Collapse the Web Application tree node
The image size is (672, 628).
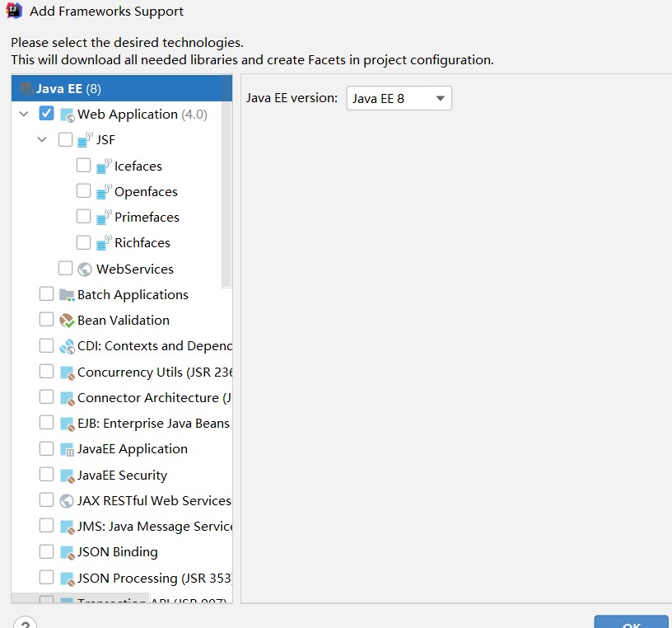click(24, 114)
